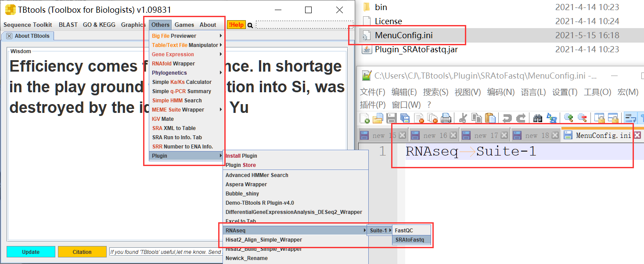Close the new 17 tab in Notepad++
Image resolution: width=644 pixels, height=264 pixels.
pos(504,135)
